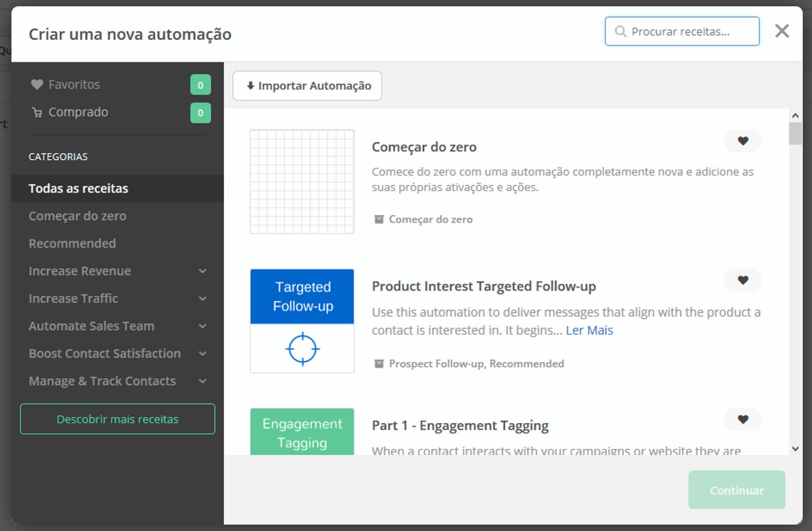The image size is (812, 531).
Task: Favorite the Começar do zero recipe heart
Action: (742, 141)
